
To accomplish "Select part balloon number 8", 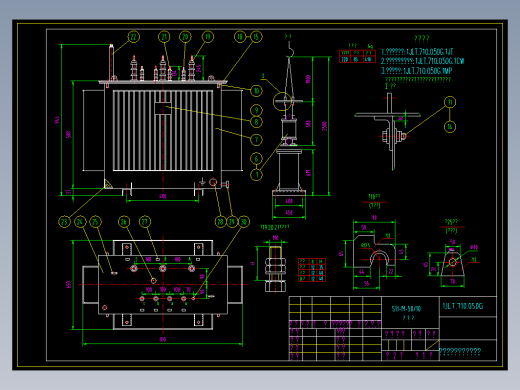I will pyautogui.click(x=256, y=122).
